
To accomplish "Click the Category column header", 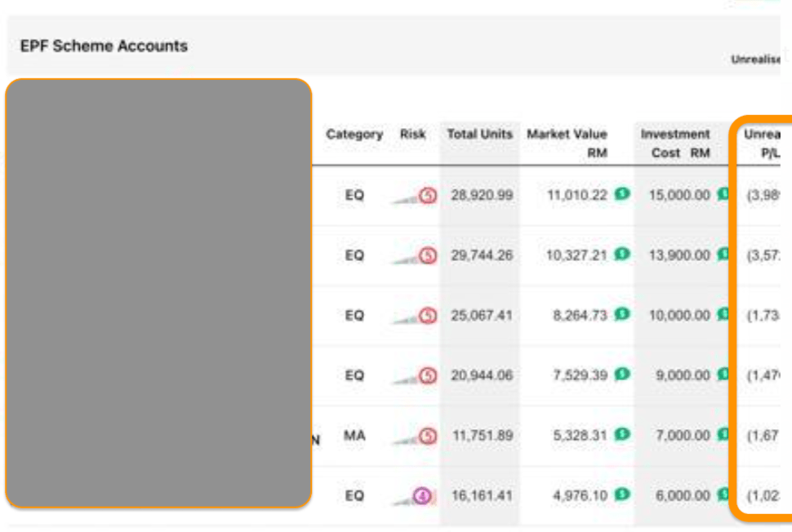I will pos(354,135).
